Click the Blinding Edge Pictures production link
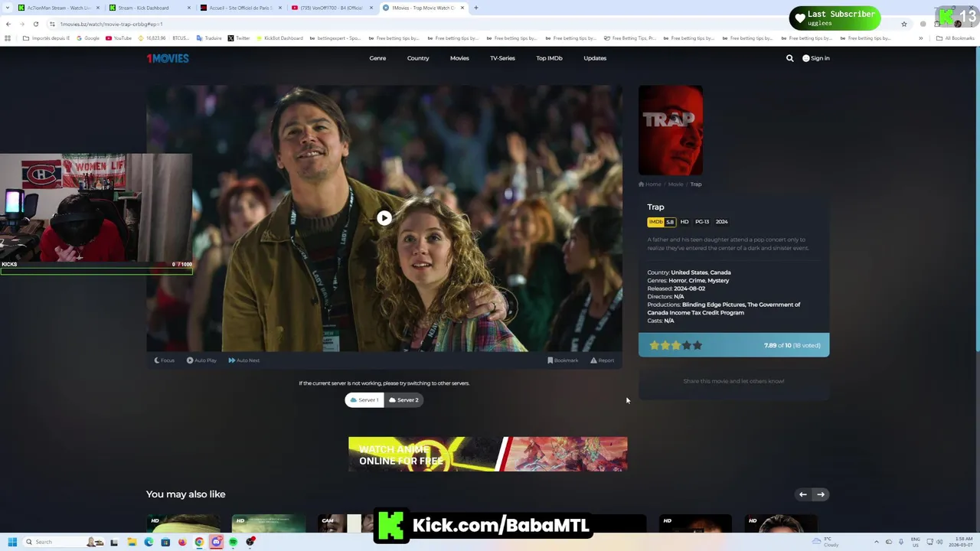980x551 pixels. [x=714, y=305]
